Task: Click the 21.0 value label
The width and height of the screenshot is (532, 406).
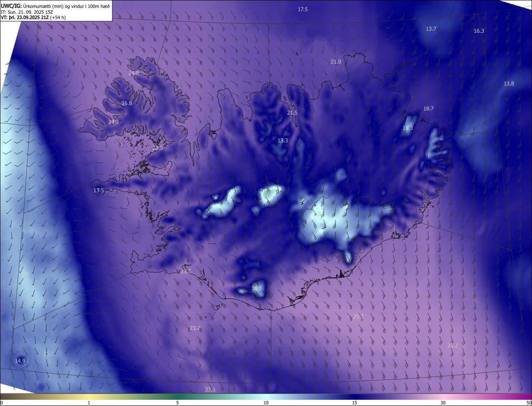Action: (x=336, y=61)
